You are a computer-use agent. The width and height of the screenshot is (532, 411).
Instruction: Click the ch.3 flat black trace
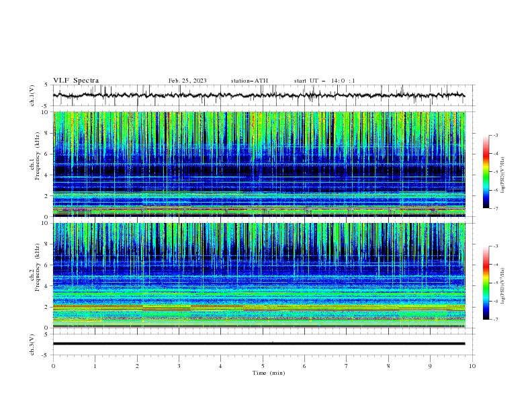pyautogui.click(x=259, y=344)
